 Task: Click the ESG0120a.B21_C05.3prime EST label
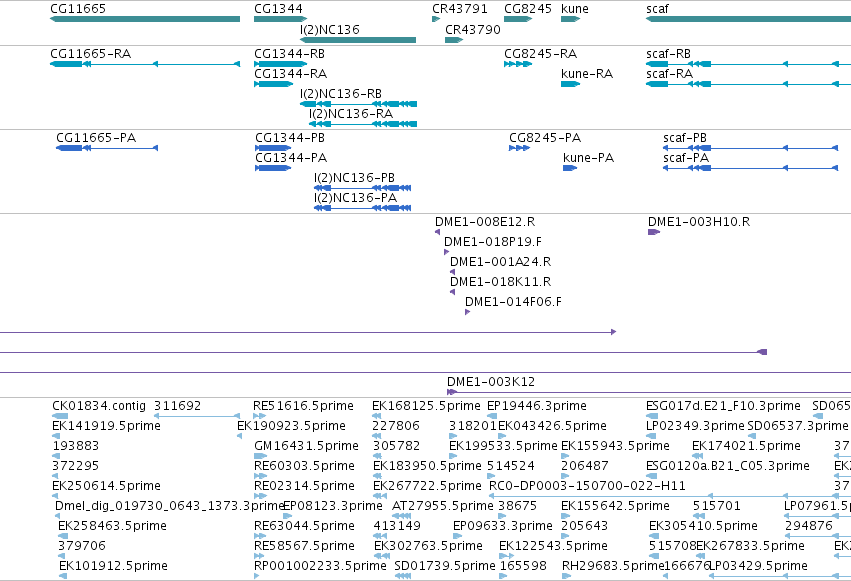[727, 466]
